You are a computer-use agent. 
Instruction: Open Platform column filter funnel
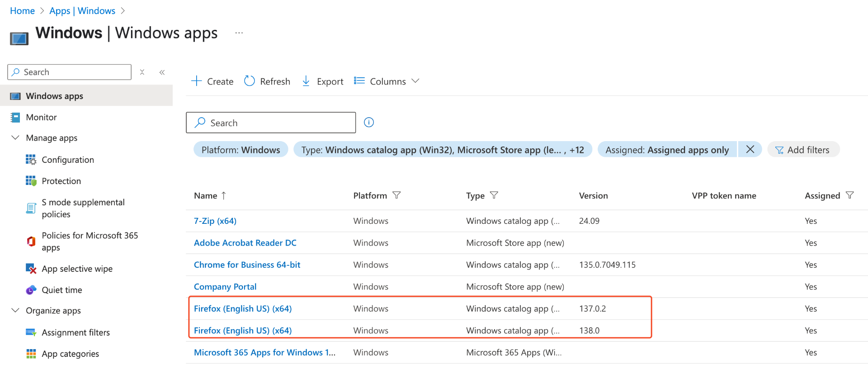(396, 195)
